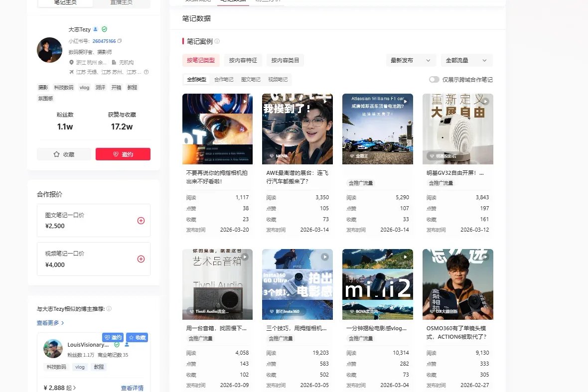The width and height of the screenshot is (588, 392).
Task: Expand 查看更多 similar bloggers
Action: coord(50,323)
